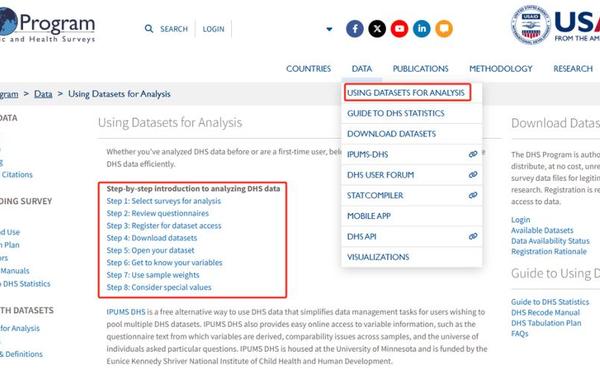Open the Facebook social icon
This screenshot has height=375, width=600.
(355, 29)
